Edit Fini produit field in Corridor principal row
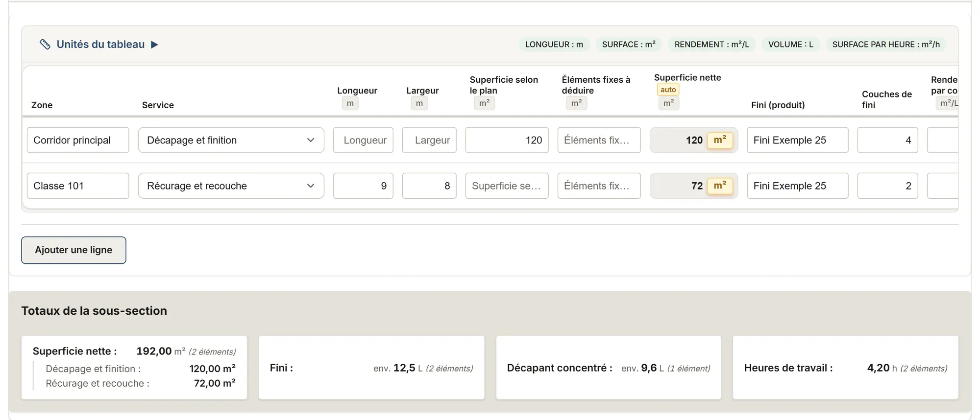The height and width of the screenshot is (420, 980). (797, 140)
